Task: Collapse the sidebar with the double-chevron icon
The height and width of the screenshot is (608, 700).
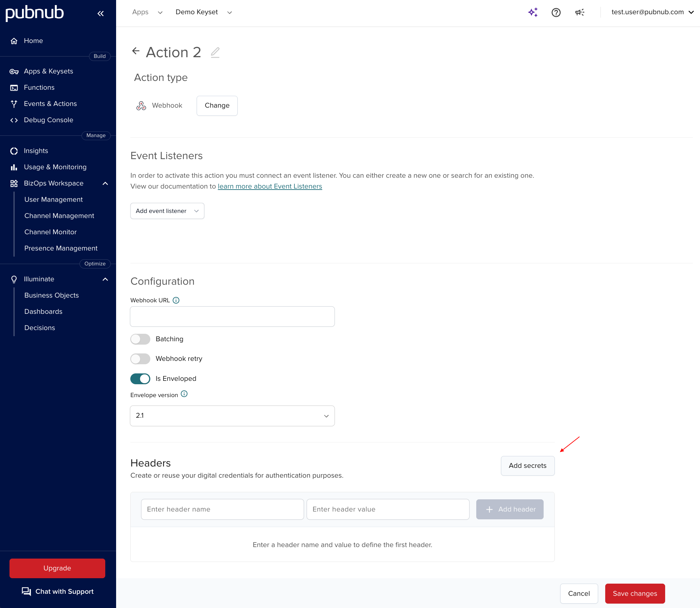Action: (101, 14)
